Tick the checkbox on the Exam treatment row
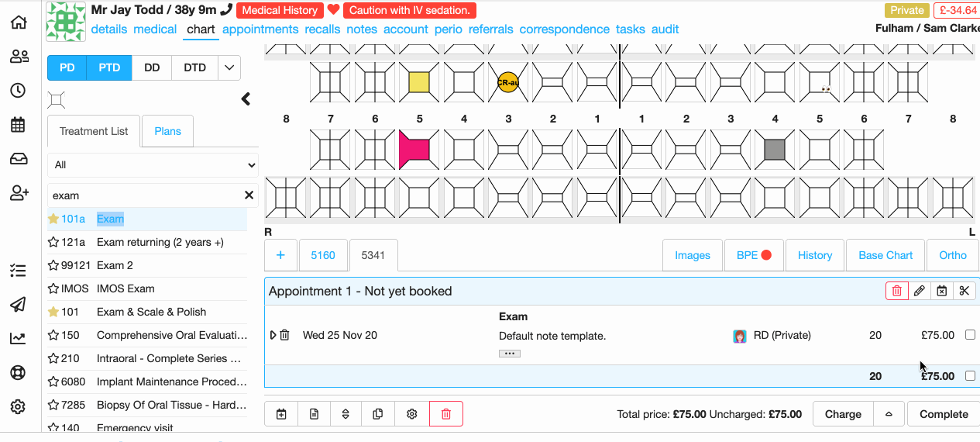This screenshot has height=442, width=980. [x=970, y=335]
